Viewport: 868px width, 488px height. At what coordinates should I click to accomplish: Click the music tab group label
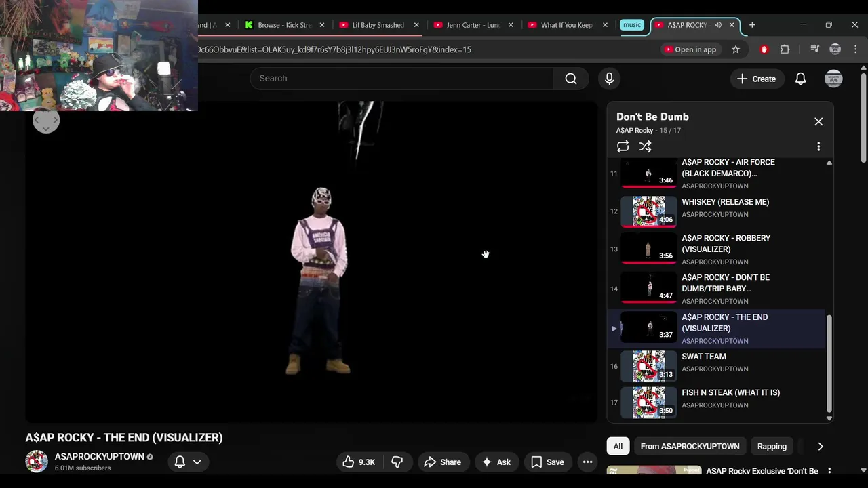(x=631, y=25)
